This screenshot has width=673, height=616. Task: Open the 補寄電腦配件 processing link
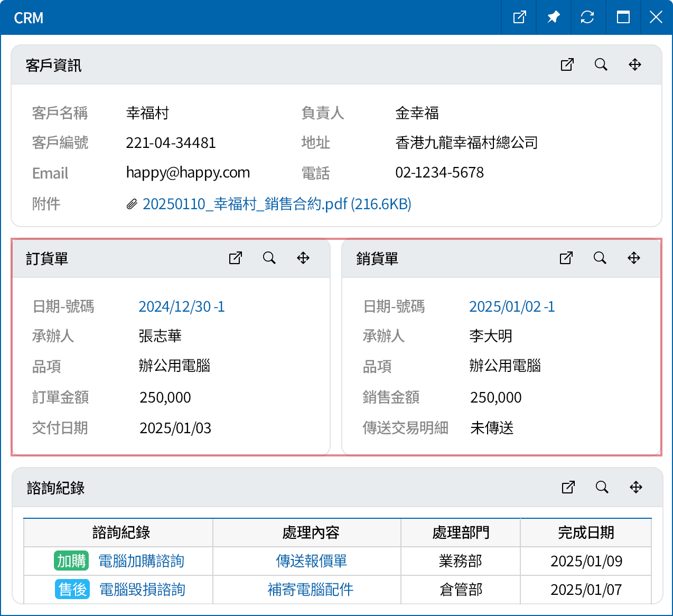click(310, 590)
